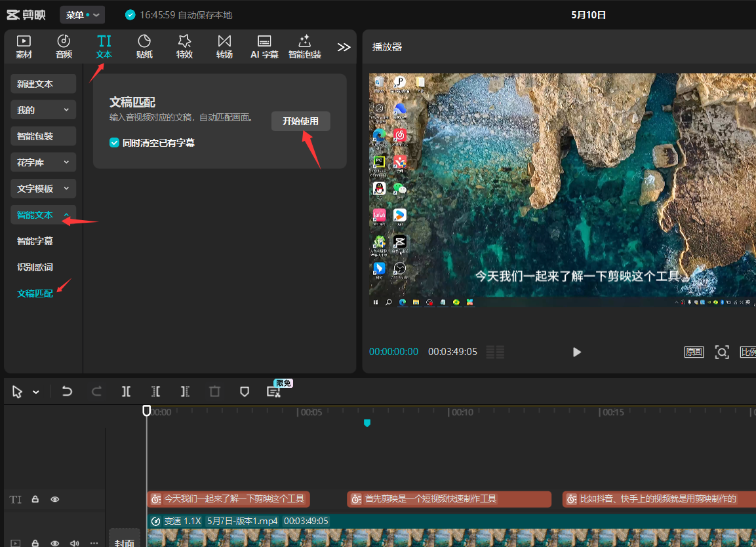Image resolution: width=756 pixels, height=547 pixels.
Task: Select subtitle clip 比如抖音、快手上的视频
Action: [659, 499]
